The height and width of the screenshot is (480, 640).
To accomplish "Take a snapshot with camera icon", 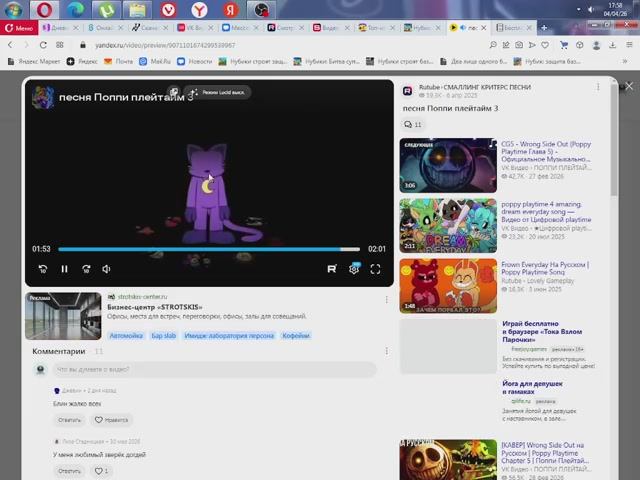I will click(x=519, y=45).
